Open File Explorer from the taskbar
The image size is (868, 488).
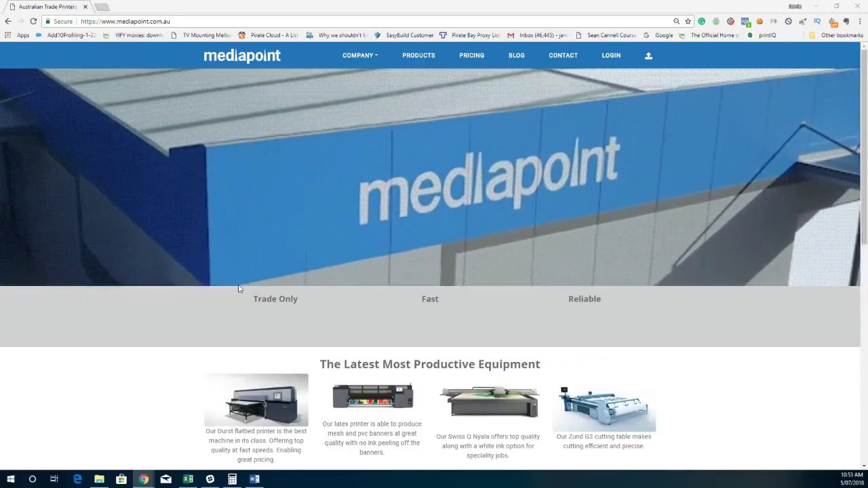click(99, 479)
